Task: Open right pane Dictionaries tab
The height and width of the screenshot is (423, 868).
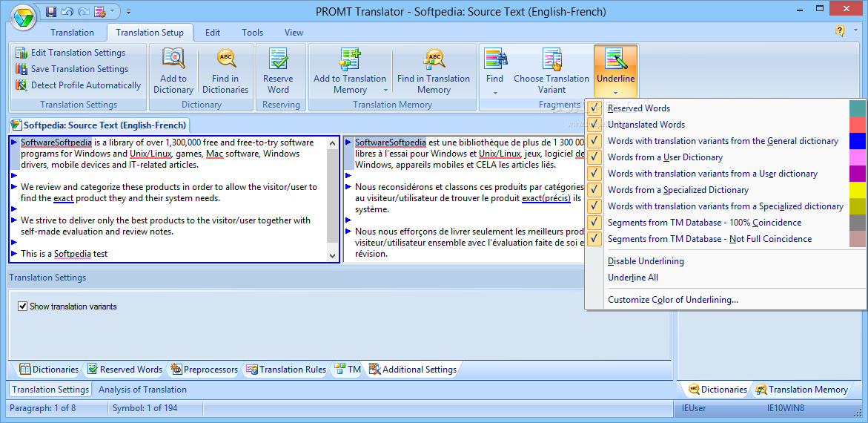Action: (x=718, y=389)
